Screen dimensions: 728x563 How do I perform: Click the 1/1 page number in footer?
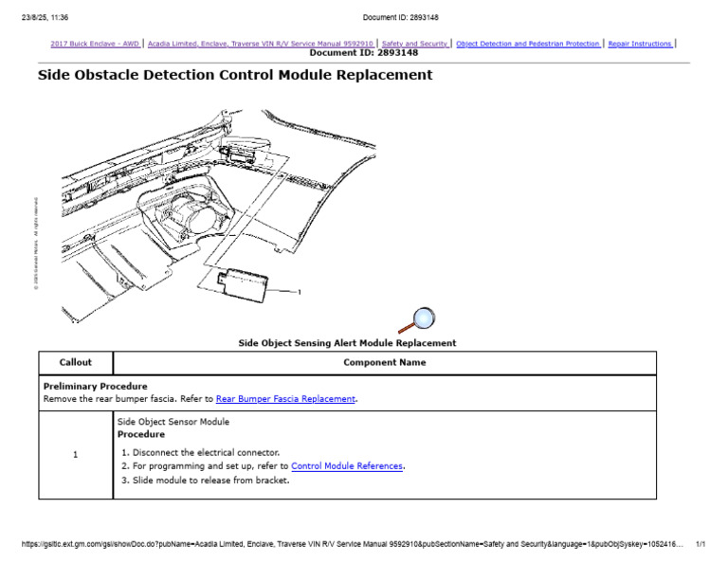click(701, 544)
